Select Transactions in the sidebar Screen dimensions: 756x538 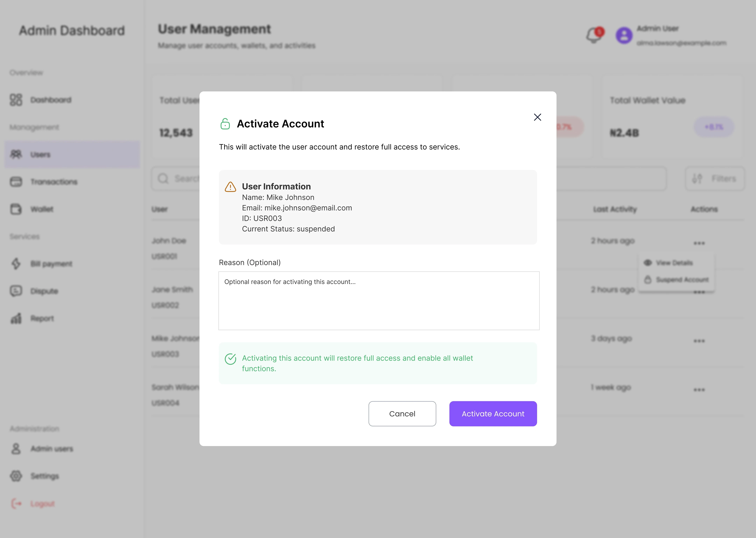pos(54,182)
